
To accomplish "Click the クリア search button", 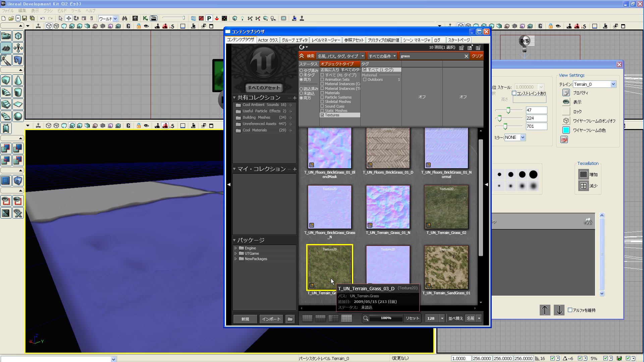I will pyautogui.click(x=477, y=56).
